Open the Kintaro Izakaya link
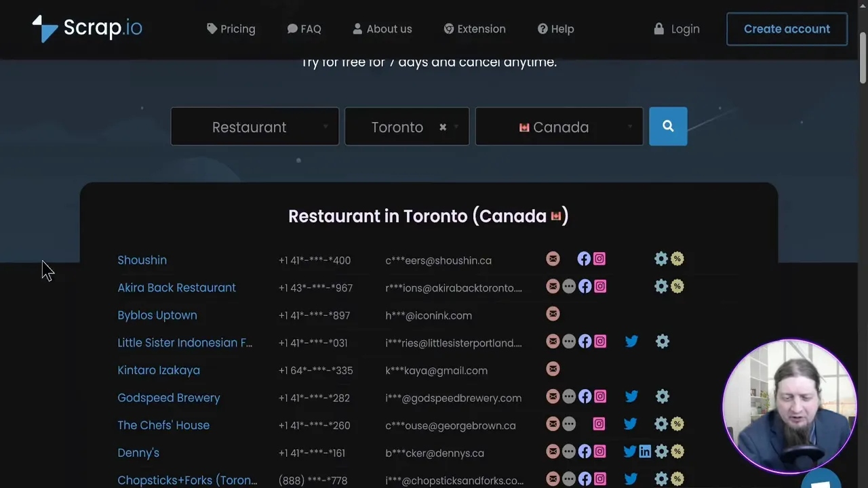 point(159,370)
